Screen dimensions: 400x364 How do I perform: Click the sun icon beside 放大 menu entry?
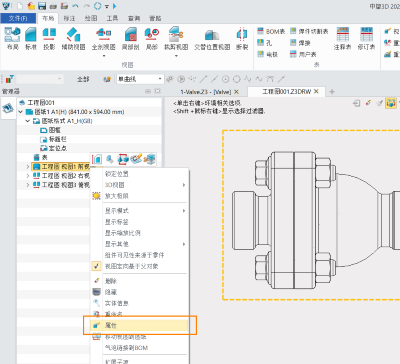tap(96, 196)
